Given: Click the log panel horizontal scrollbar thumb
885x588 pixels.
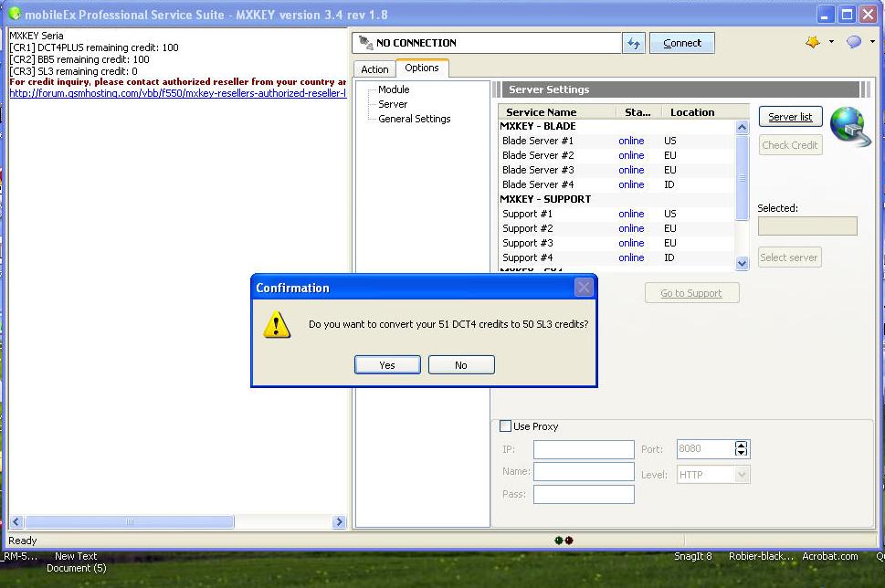Looking at the screenshot, I should (x=130, y=522).
